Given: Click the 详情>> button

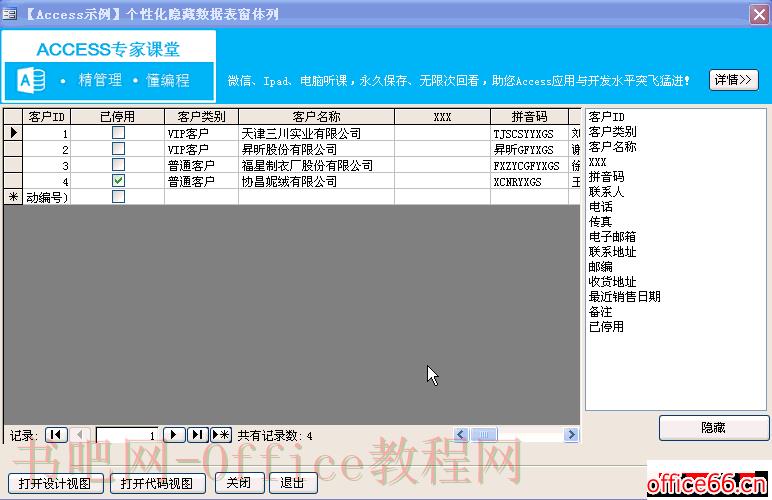Looking at the screenshot, I should pyautogui.click(x=733, y=80).
